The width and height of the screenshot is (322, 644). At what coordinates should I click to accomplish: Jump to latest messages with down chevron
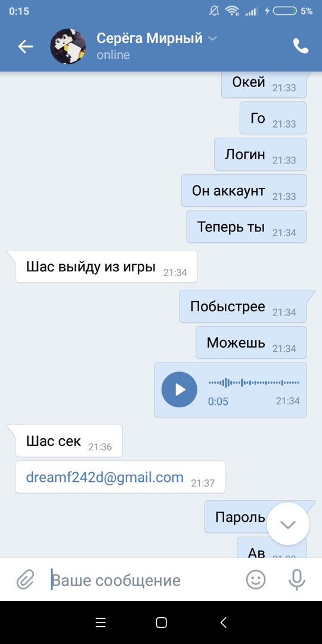click(288, 524)
